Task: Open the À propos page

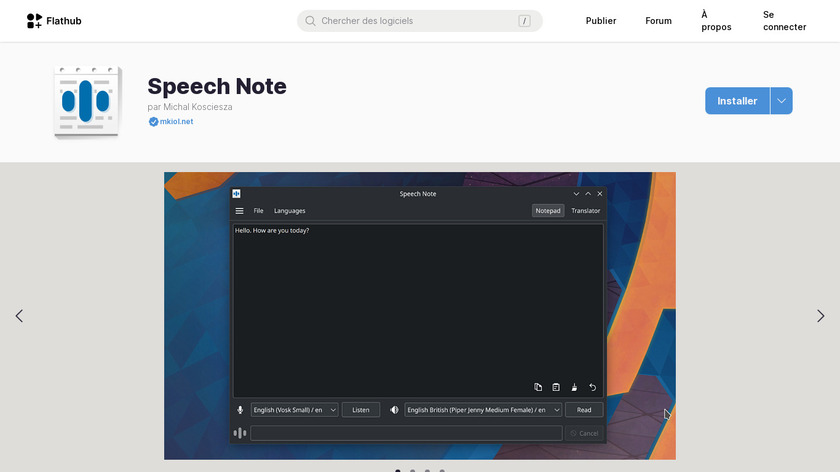Action: [x=716, y=21]
